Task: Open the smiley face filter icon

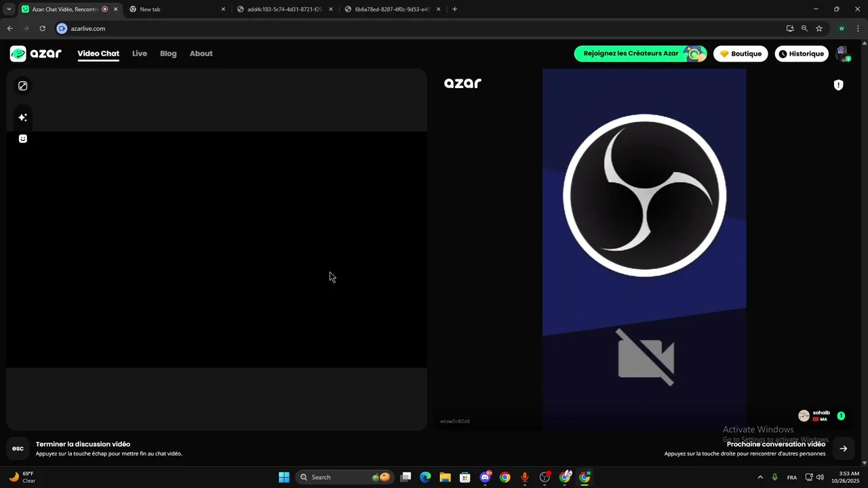Action: (23, 138)
